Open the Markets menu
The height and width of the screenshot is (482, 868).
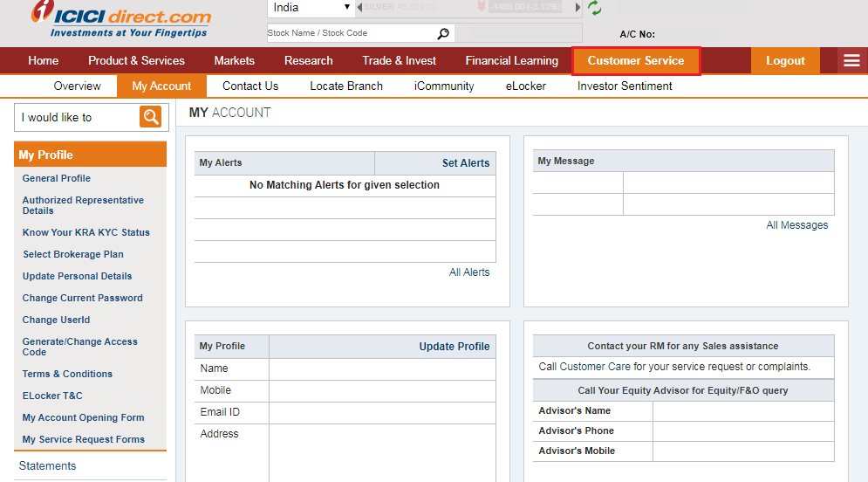(x=234, y=60)
